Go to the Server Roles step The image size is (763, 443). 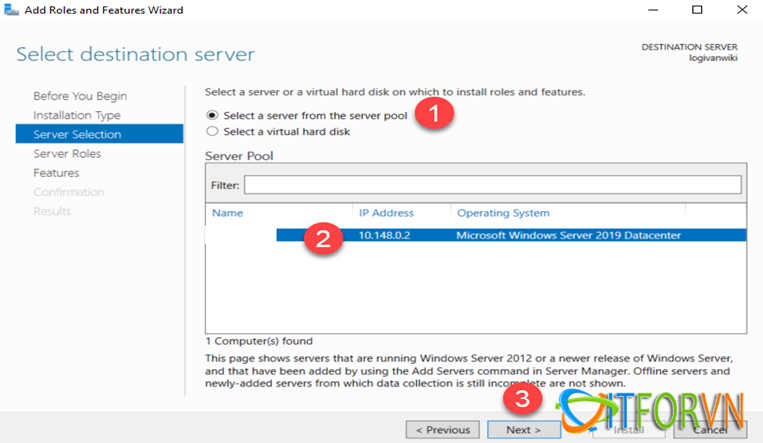tap(67, 153)
